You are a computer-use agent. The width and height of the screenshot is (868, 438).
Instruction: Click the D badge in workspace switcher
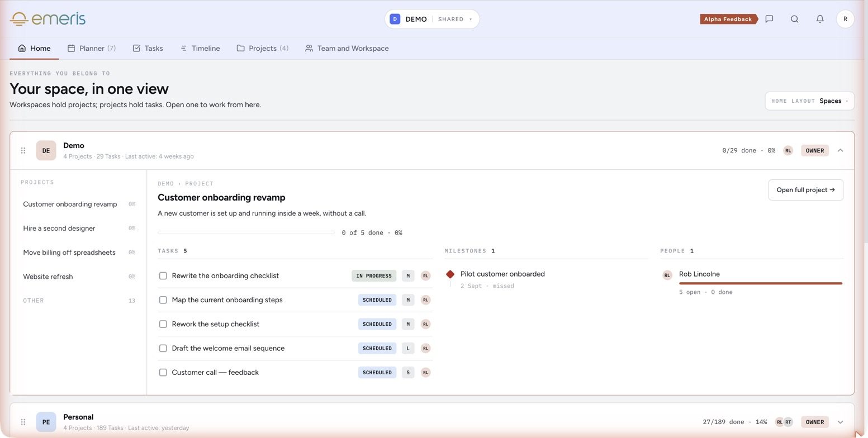coord(395,19)
